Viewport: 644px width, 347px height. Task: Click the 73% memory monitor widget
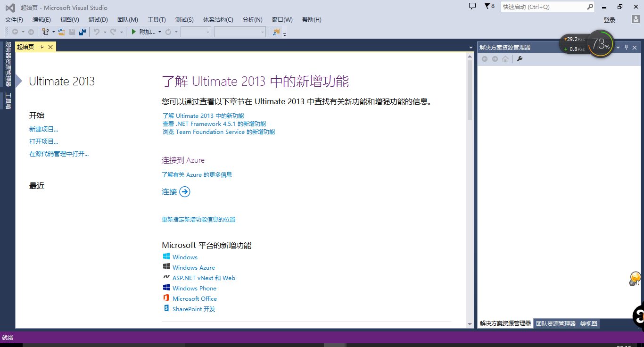point(601,44)
